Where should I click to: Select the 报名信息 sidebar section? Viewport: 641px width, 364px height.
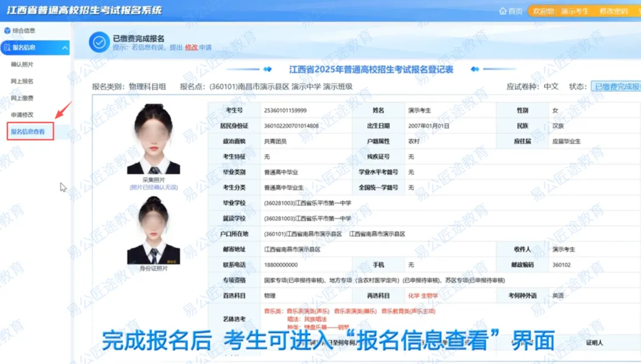coord(35,47)
